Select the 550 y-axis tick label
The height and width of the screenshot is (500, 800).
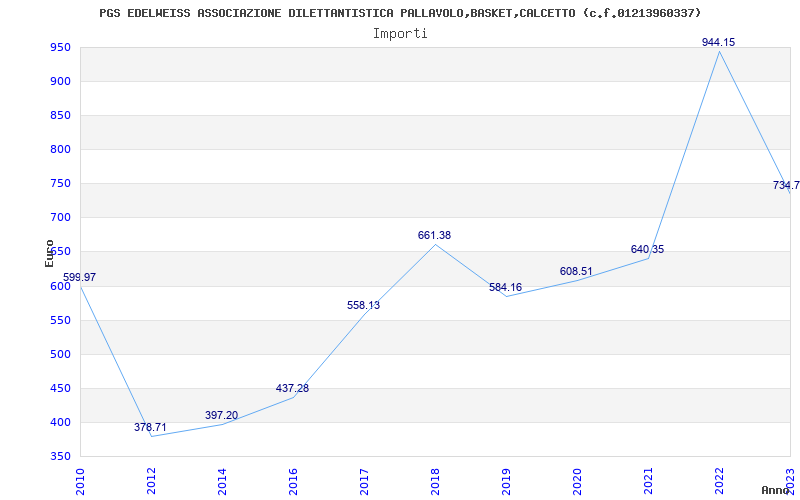pyautogui.click(x=60, y=320)
